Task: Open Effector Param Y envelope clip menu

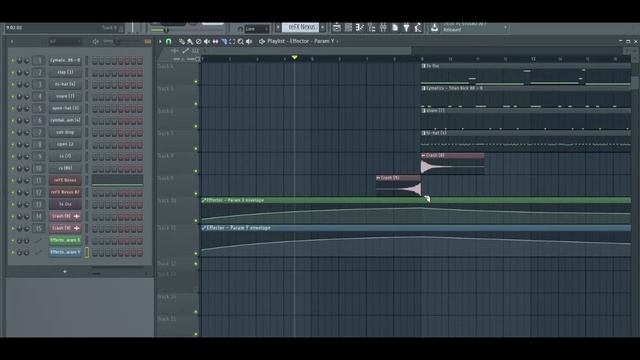Action: (204, 228)
